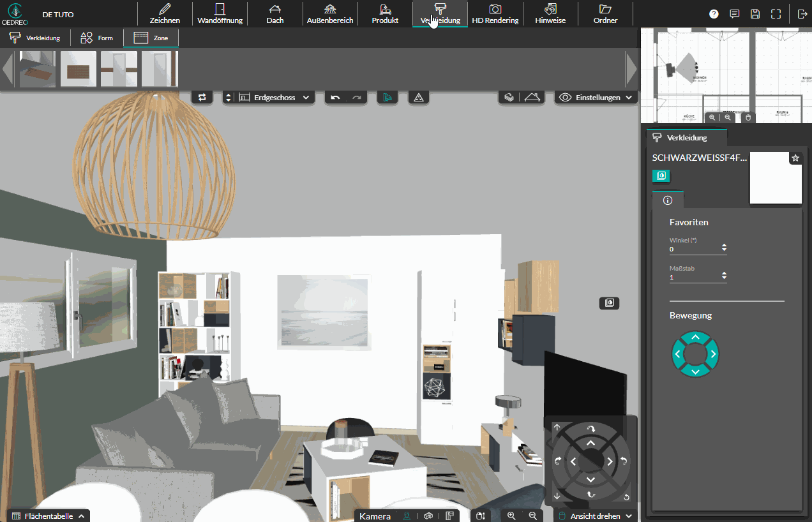Open the Hinweise menu
Viewport: 812px width, 522px height.
tap(550, 13)
